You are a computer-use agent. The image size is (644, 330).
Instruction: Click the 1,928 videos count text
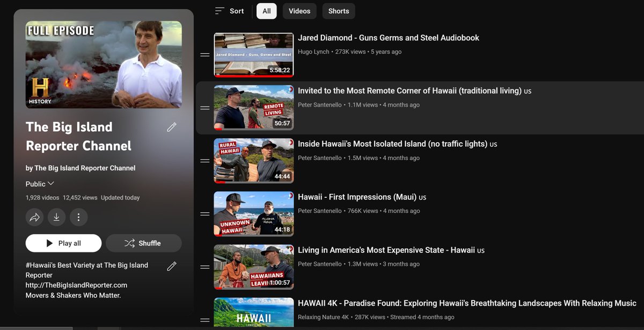click(42, 198)
